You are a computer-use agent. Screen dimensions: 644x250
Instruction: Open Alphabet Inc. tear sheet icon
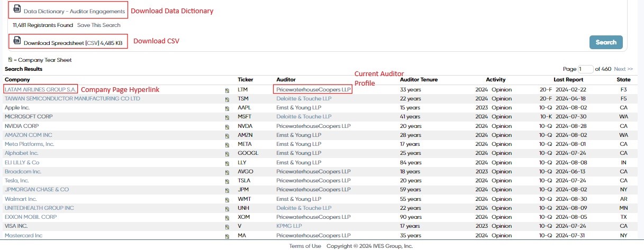pyautogui.click(x=226, y=154)
